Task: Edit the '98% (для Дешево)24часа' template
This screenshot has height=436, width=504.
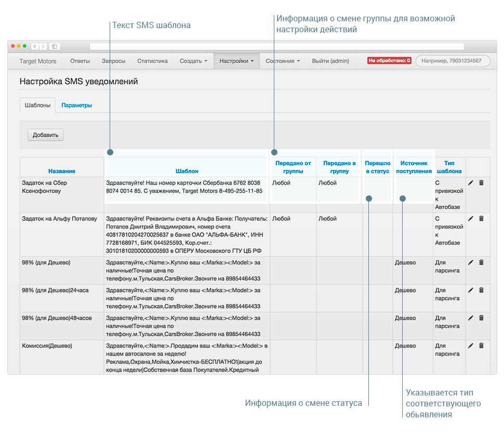Action: click(x=471, y=290)
